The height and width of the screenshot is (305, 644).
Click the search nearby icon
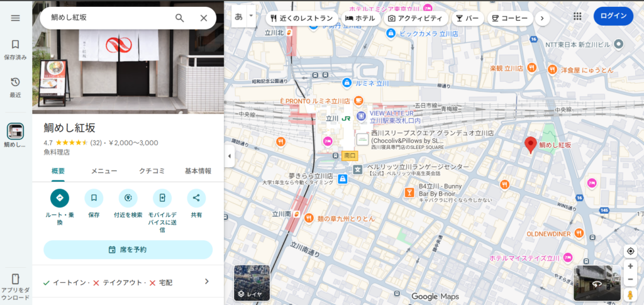tap(128, 198)
